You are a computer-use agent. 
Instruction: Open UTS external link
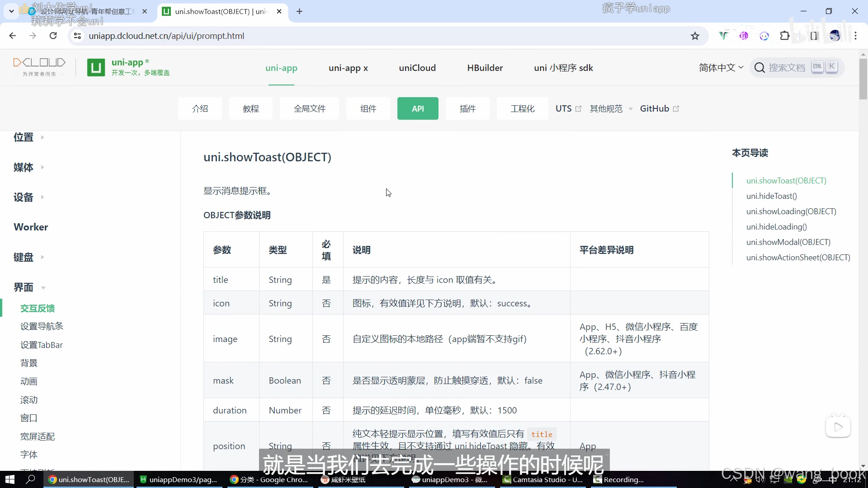(568, 108)
